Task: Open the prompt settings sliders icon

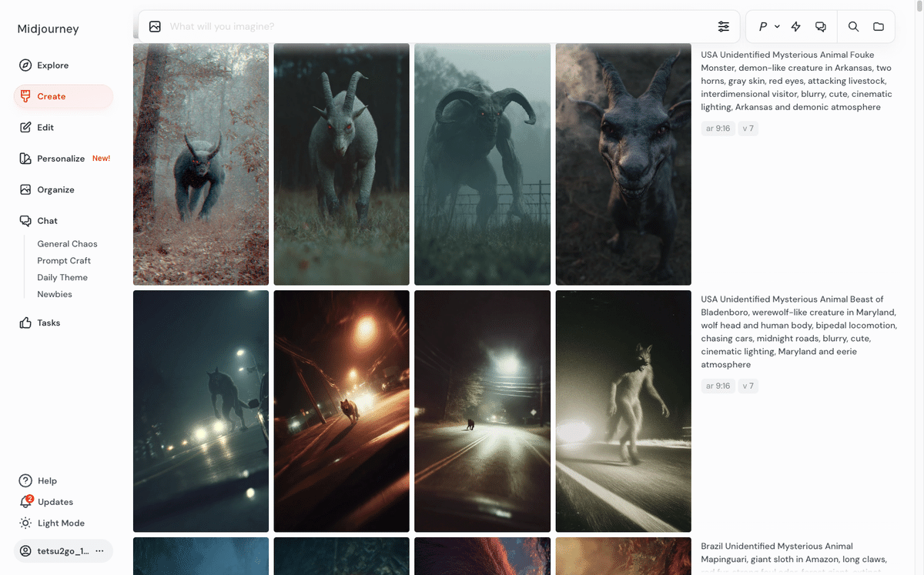Action: [724, 26]
